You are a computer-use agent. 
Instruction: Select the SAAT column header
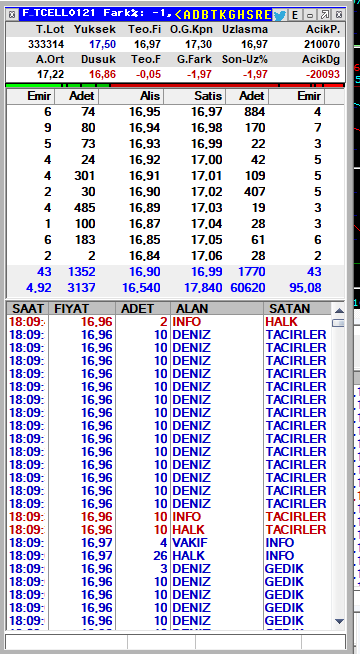[x=28, y=309]
